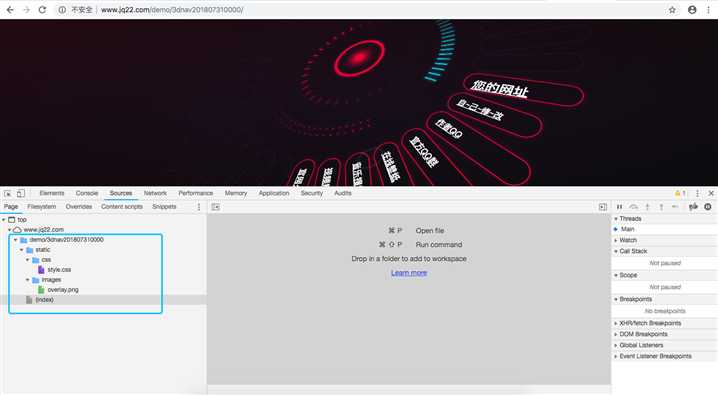This screenshot has height=395, width=718.
Task: Click the red glowing center circle
Action: tap(359, 58)
